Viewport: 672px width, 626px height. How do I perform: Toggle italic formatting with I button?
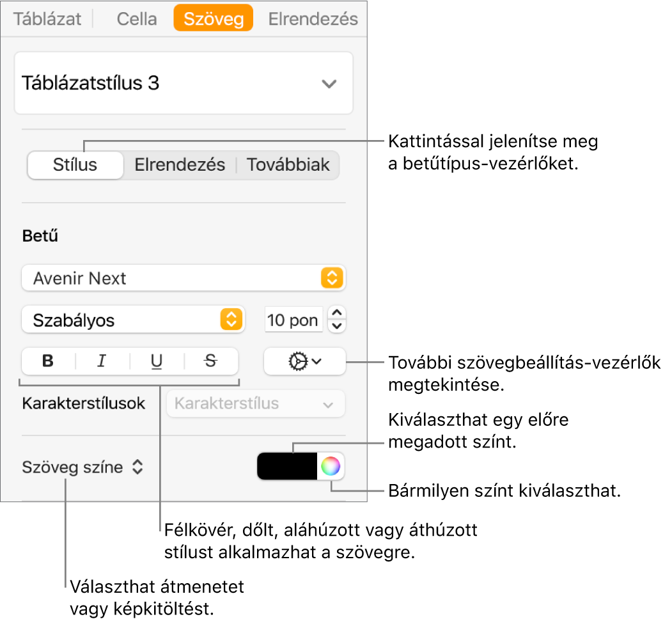click(x=102, y=361)
